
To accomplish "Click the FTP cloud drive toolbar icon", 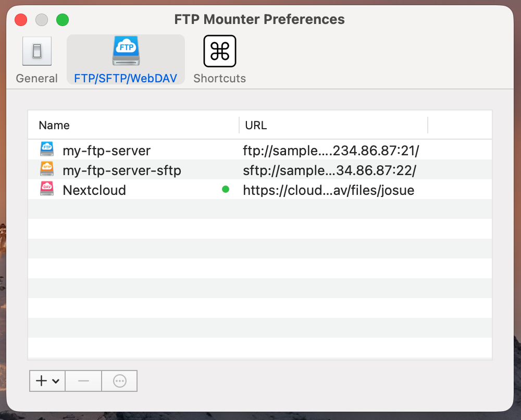I will (x=126, y=51).
